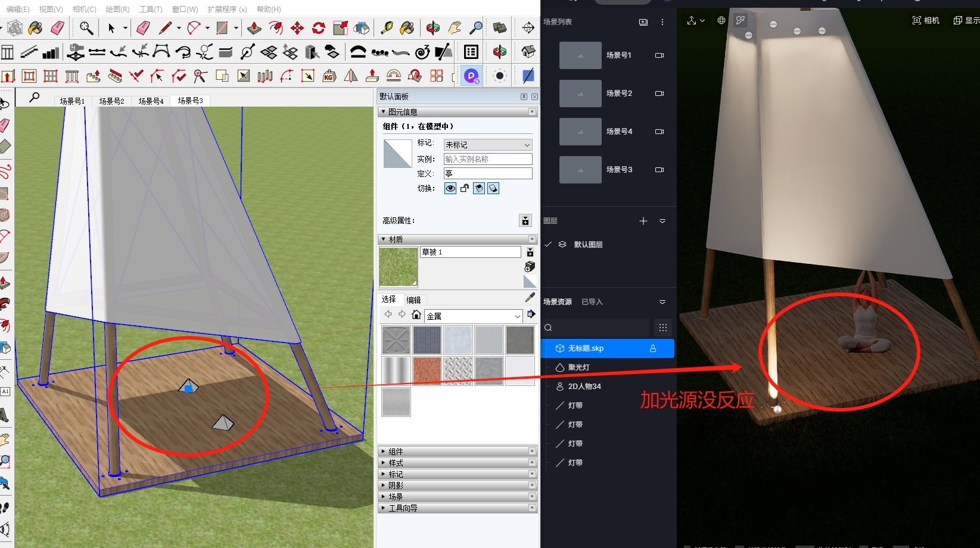Pick the orange-red metal material swatch

(427, 371)
